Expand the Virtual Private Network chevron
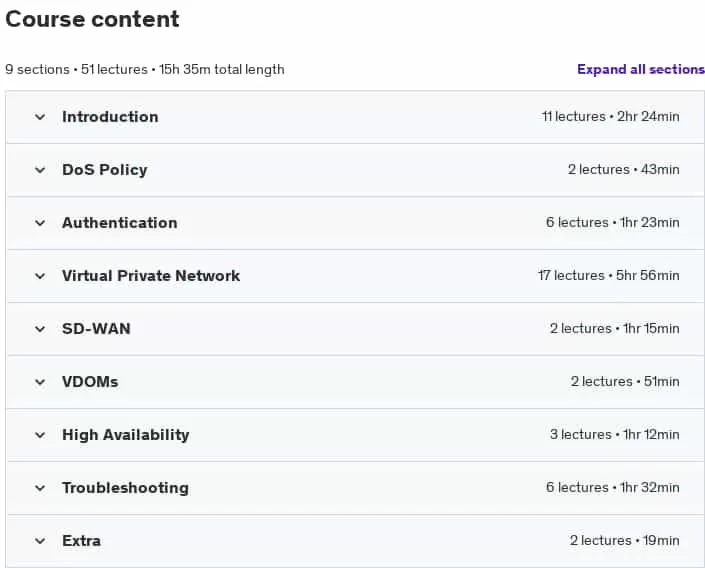 click(x=40, y=276)
